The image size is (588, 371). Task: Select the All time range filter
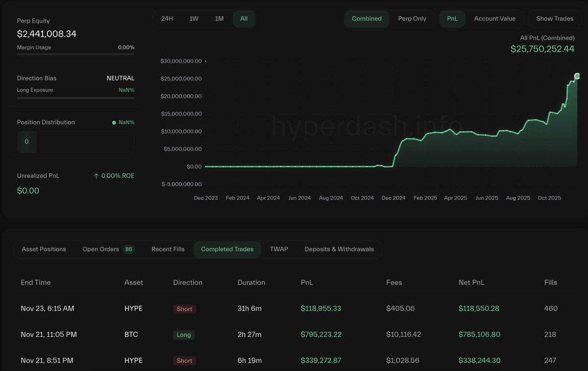point(244,18)
